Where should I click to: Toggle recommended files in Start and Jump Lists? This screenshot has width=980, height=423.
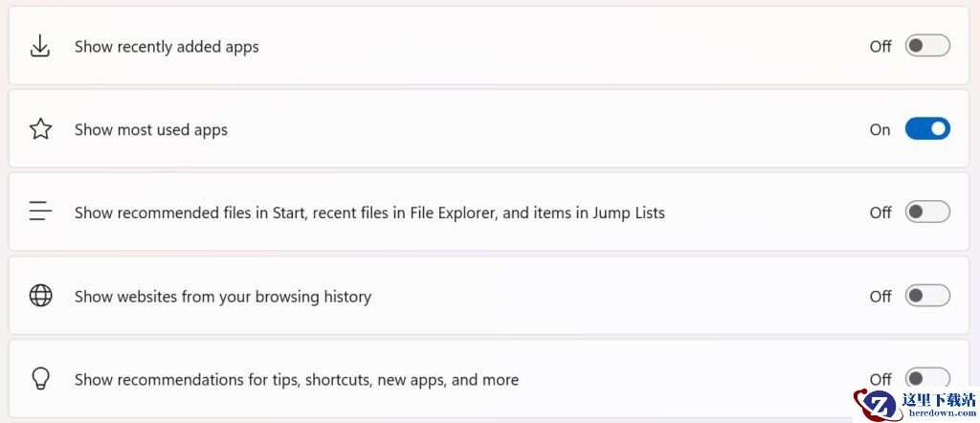pyautogui.click(x=927, y=211)
